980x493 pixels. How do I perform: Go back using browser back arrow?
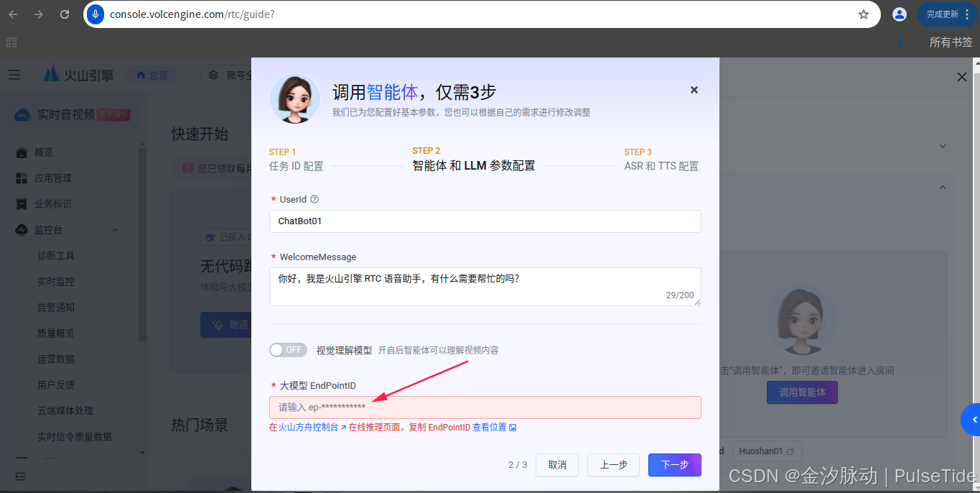click(14, 14)
